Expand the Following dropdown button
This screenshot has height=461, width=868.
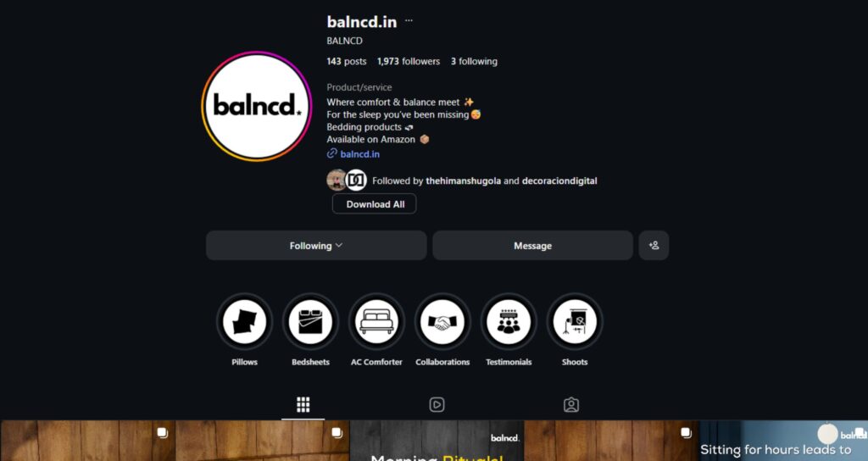tap(316, 245)
